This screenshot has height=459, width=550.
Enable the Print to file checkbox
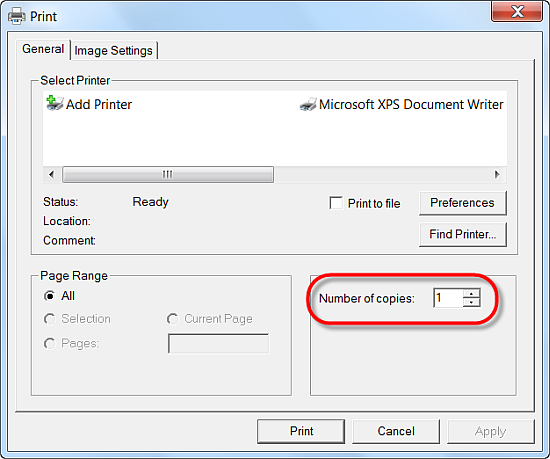pyautogui.click(x=336, y=203)
